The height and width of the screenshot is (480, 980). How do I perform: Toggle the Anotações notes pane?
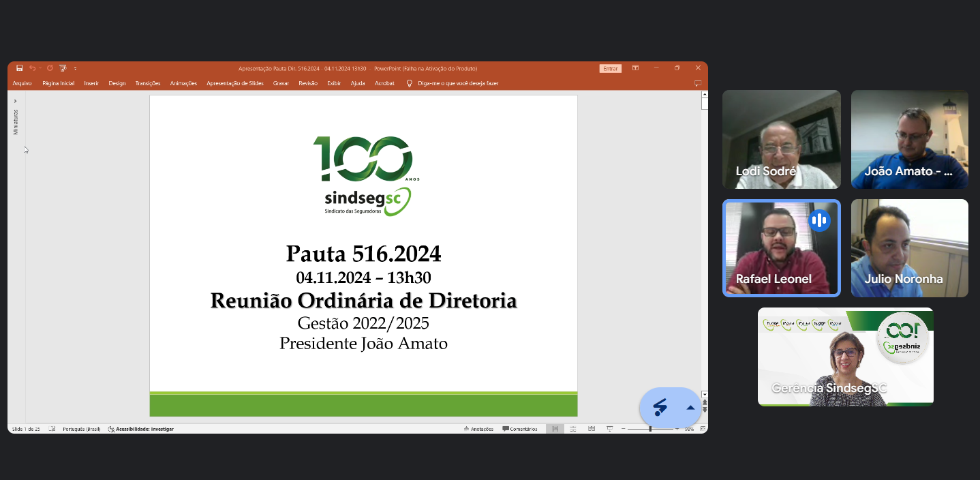478,429
